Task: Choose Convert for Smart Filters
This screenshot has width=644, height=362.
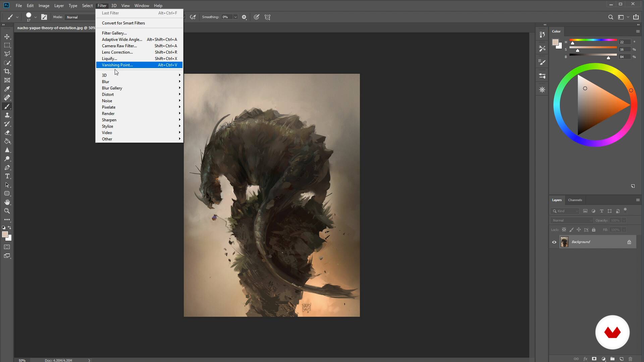Action: coord(139,23)
